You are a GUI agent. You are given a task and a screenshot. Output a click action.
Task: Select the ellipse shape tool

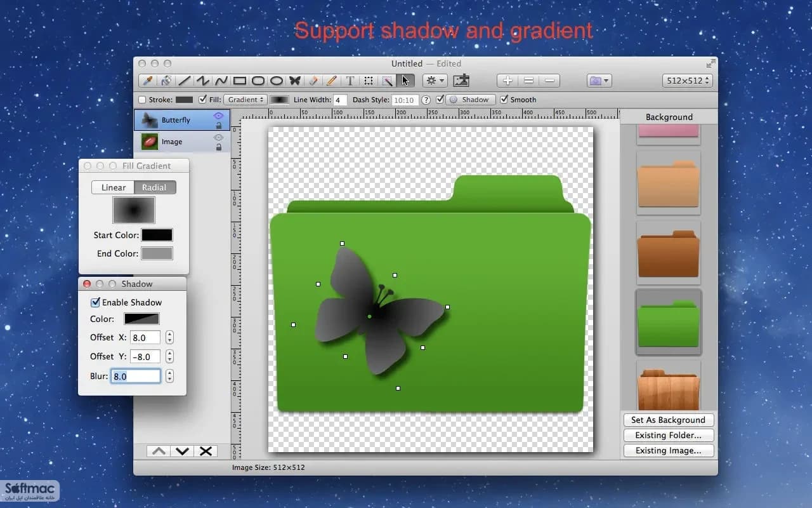click(x=277, y=81)
